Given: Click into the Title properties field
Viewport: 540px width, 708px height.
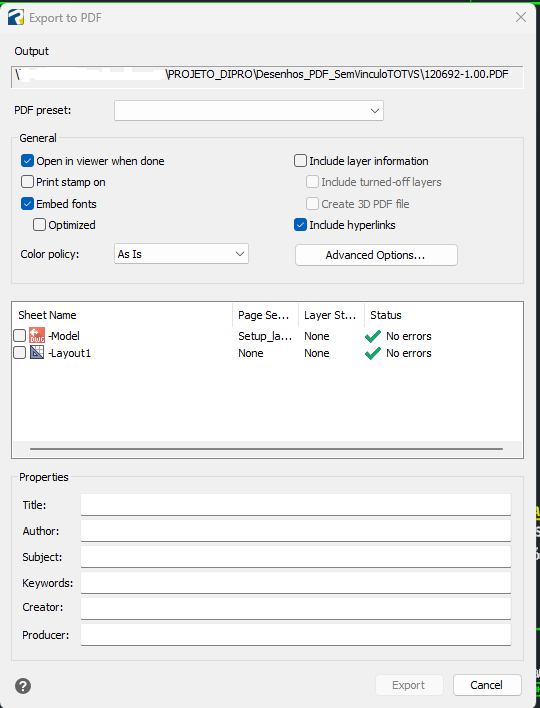Looking at the screenshot, I should [296, 504].
